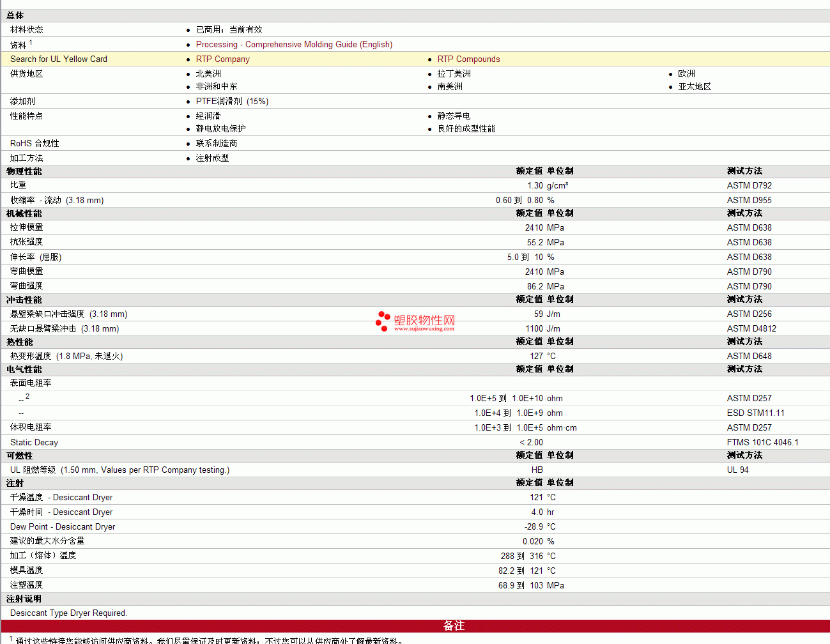The image size is (830, 644).
Task: Click the 'ASTM D792' test method cell
Action: (x=749, y=185)
